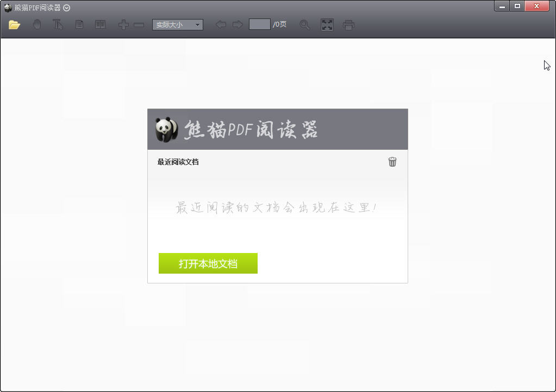The image size is (556, 392).
Task: Click the search magnifier icon
Action: (304, 24)
